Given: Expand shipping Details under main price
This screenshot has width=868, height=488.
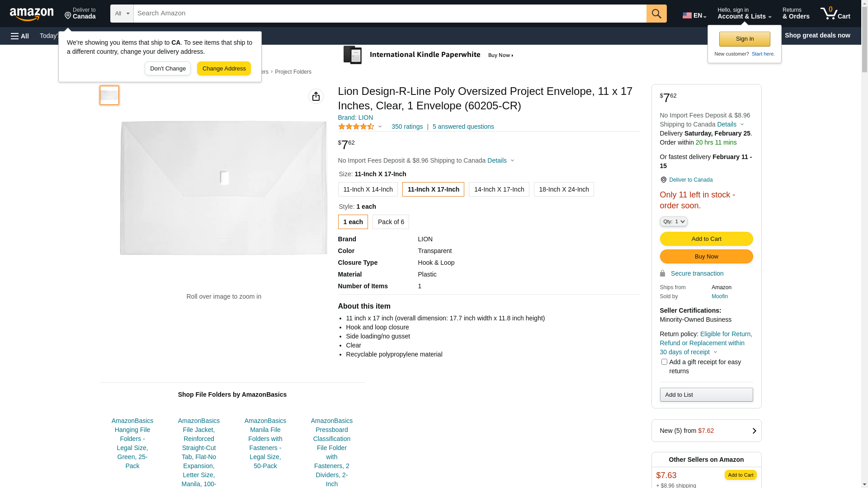Looking at the screenshot, I should tap(500, 160).
